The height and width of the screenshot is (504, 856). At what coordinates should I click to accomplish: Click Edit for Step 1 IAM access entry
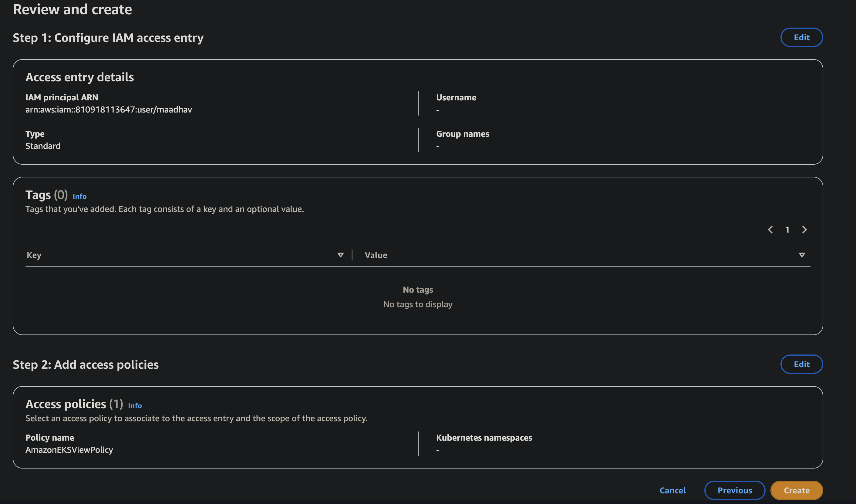point(802,37)
